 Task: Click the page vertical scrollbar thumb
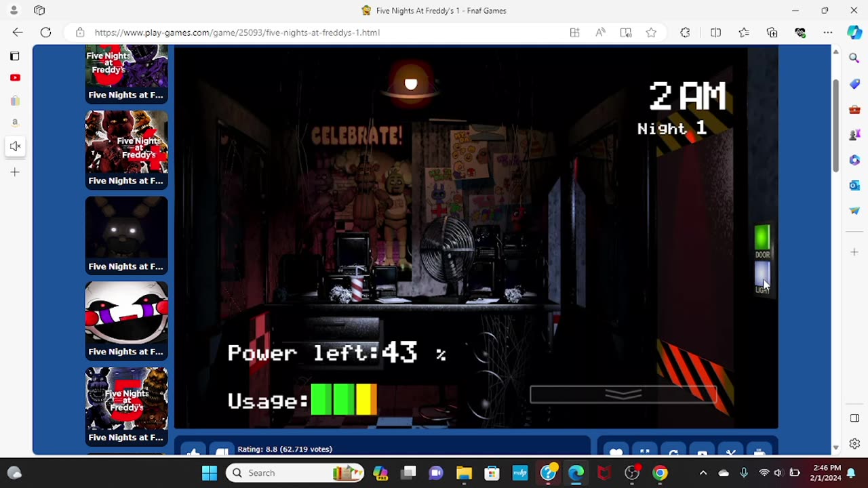[835, 125]
